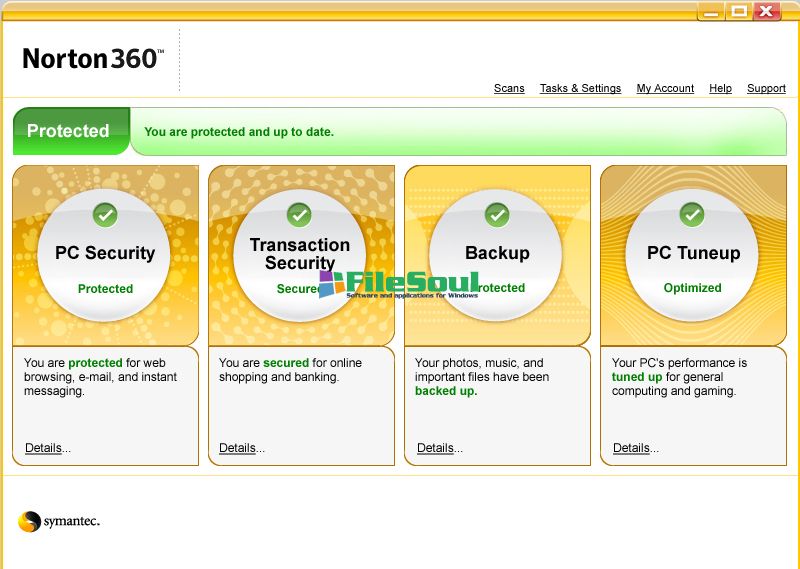View Details for Transaction Security
The height and width of the screenshot is (569, 800).
pos(238,448)
